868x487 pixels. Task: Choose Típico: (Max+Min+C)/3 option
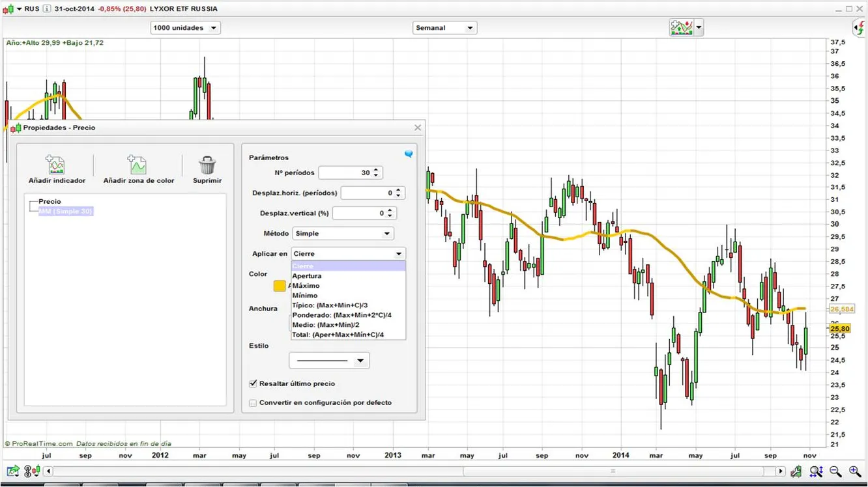(330, 305)
